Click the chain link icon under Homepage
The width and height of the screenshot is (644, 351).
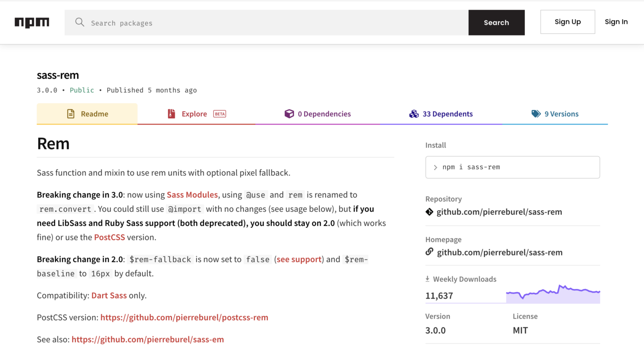(x=429, y=252)
